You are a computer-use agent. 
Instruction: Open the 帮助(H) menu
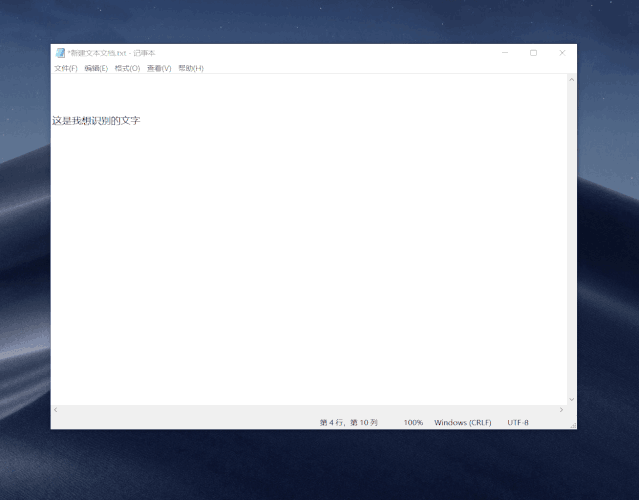191,68
